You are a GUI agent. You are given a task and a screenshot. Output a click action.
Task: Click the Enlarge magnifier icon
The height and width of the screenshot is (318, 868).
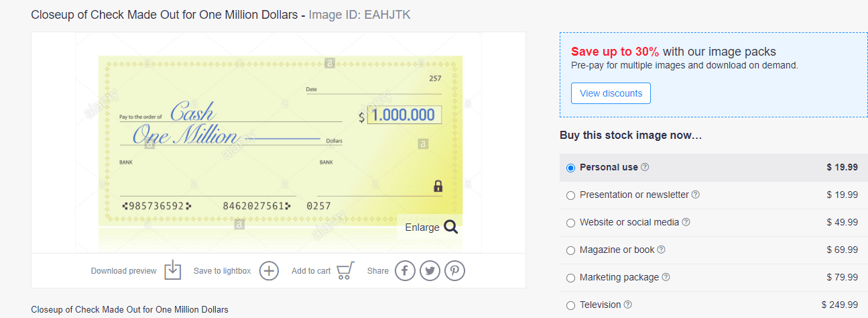[x=451, y=227]
